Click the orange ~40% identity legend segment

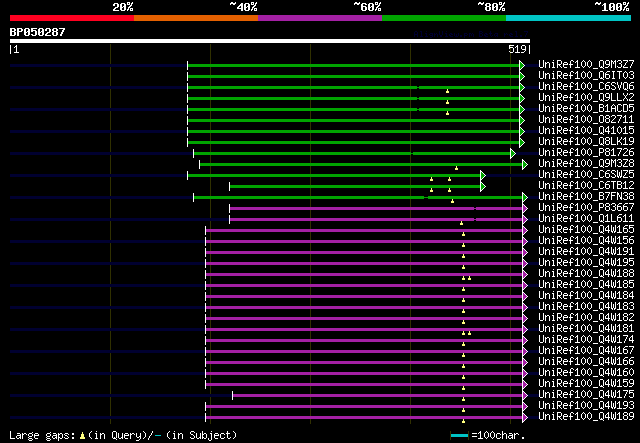point(196,18)
